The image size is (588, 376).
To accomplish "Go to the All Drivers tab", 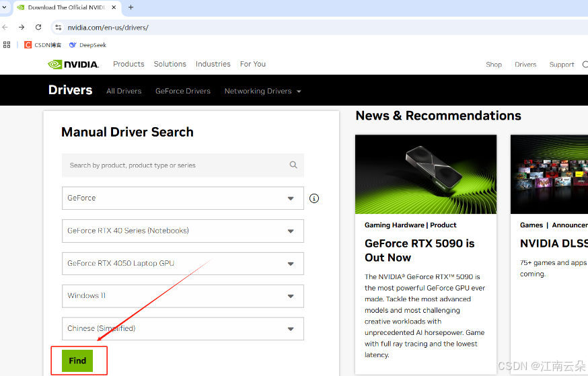I will coord(124,91).
